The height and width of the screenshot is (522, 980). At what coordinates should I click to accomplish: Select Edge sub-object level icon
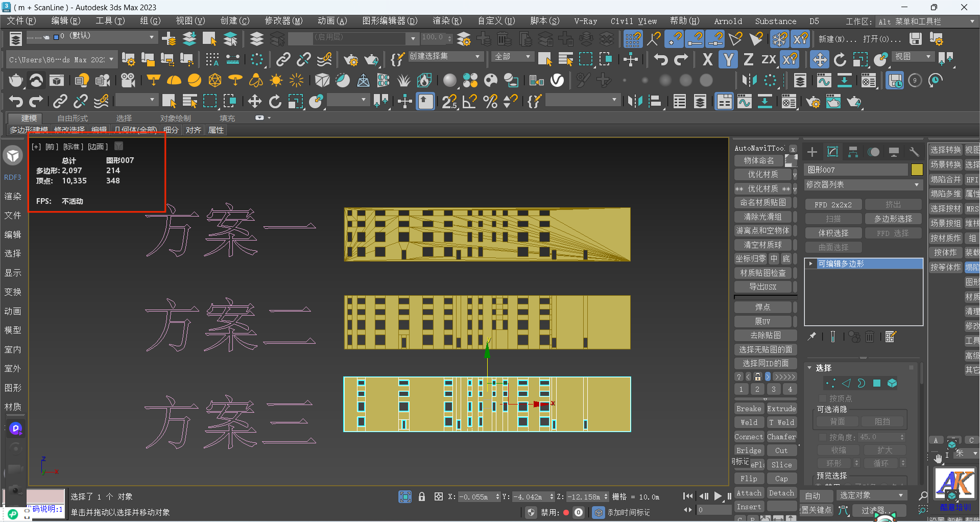pyautogui.click(x=846, y=383)
